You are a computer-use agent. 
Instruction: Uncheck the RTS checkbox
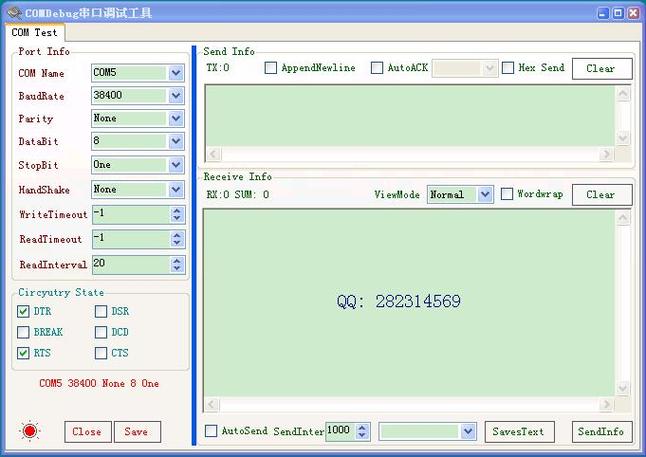[x=23, y=353]
